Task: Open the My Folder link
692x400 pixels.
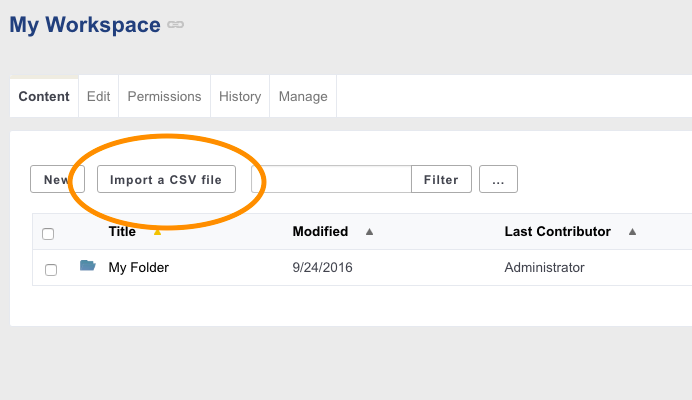Action: (139, 268)
